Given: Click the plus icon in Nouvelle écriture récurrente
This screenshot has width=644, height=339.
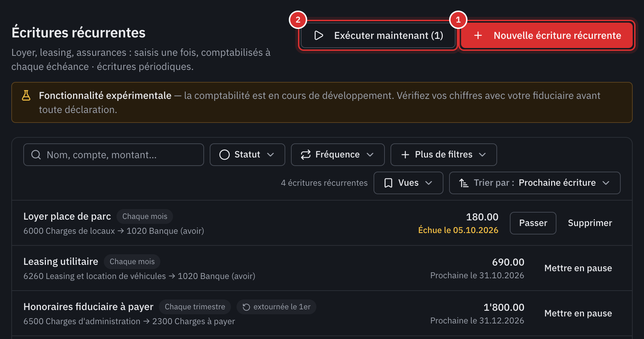Looking at the screenshot, I should [x=478, y=35].
